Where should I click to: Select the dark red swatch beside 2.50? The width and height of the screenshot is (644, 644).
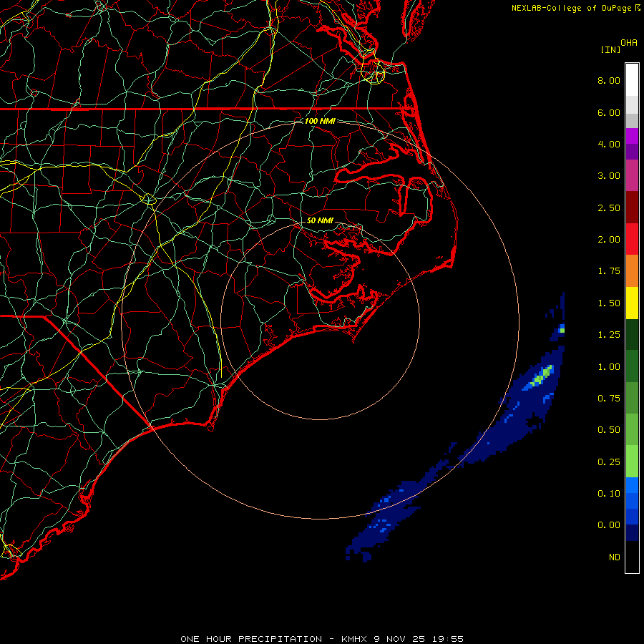click(632, 208)
